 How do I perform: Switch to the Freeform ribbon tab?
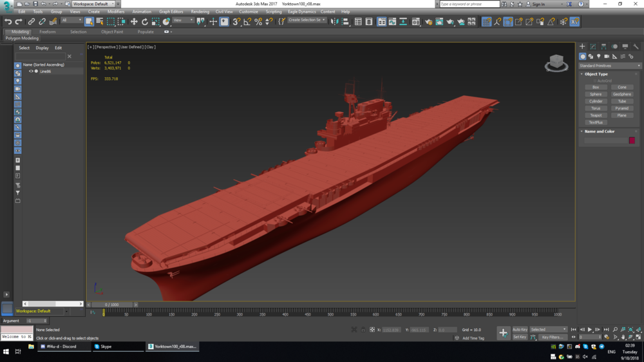[x=47, y=32]
